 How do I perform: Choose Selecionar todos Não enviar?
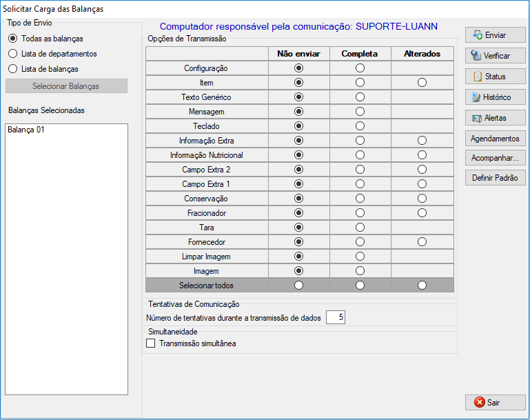coord(298,286)
